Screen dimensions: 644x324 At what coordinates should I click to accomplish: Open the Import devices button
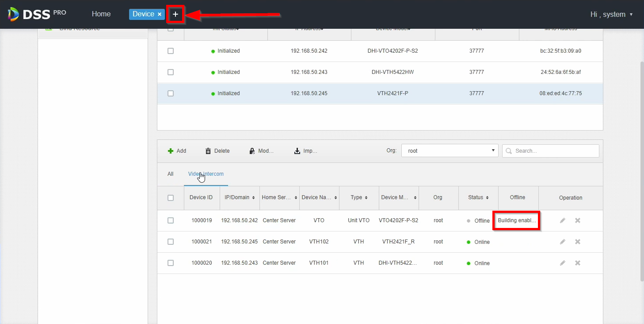305,151
